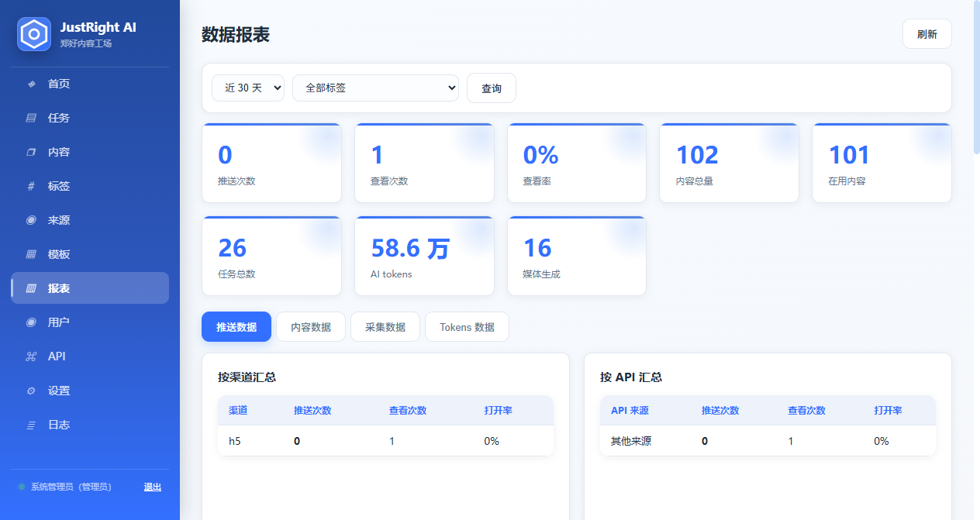The width and height of the screenshot is (980, 520).
Task: Click the 系统管理员（管理员）user label
Action: pyautogui.click(x=71, y=487)
